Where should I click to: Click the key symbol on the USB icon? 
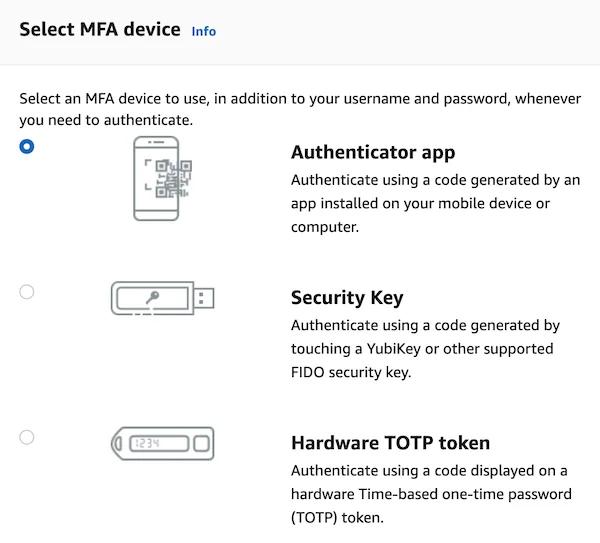click(x=150, y=297)
